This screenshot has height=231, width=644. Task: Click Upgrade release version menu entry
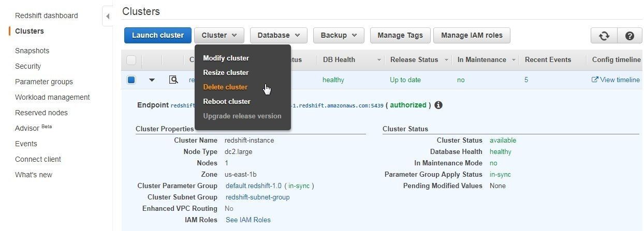[242, 116]
